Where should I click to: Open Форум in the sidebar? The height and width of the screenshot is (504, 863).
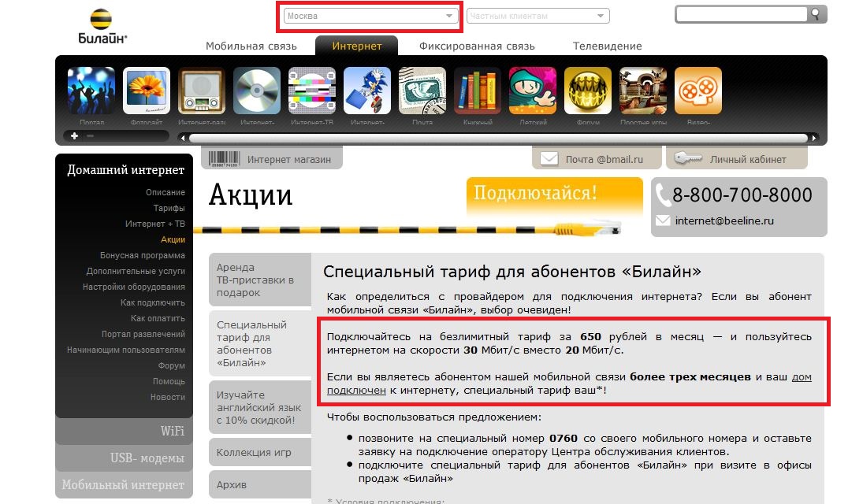[x=171, y=366]
